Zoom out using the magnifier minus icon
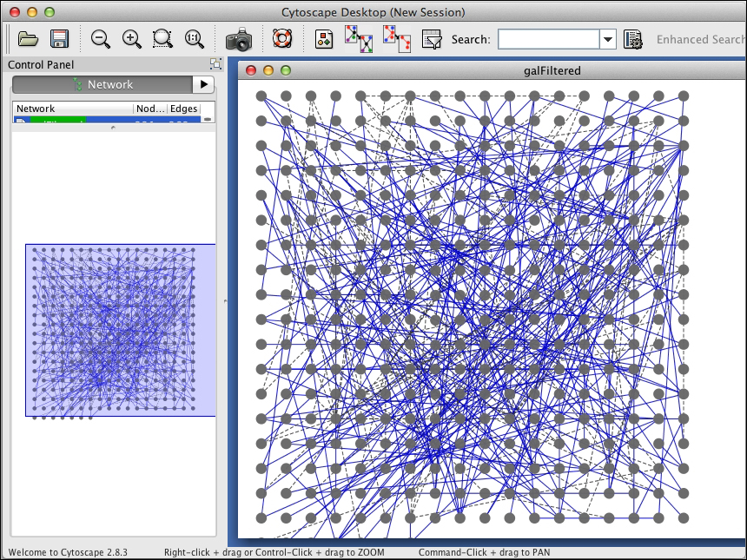Image resolution: width=747 pixels, height=560 pixels. tap(99, 39)
